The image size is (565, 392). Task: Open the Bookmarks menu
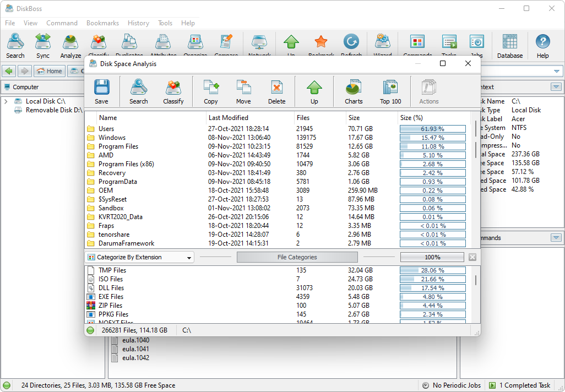pos(102,23)
